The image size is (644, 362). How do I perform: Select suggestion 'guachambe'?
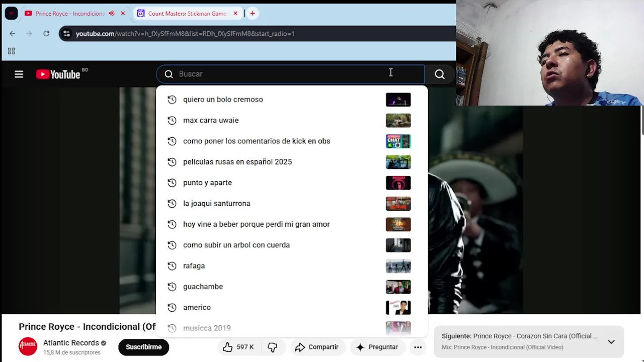tap(292, 287)
